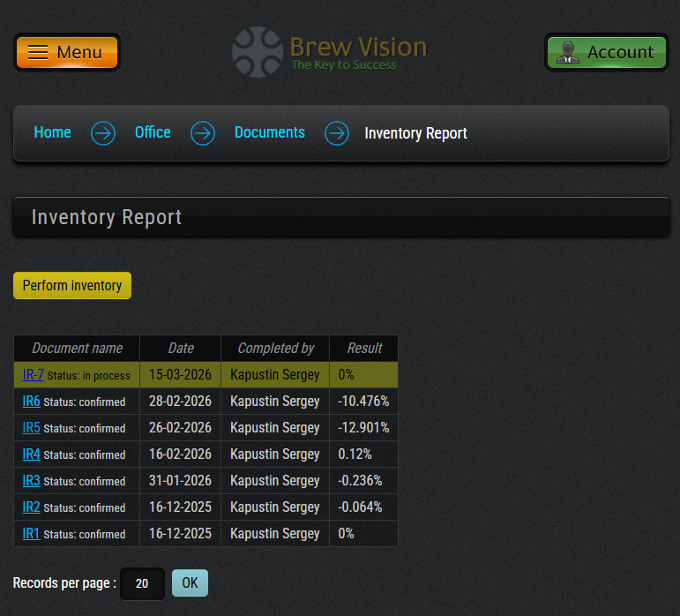Focus the Records per page field
Viewport: 680px width, 616px height.
pos(142,583)
